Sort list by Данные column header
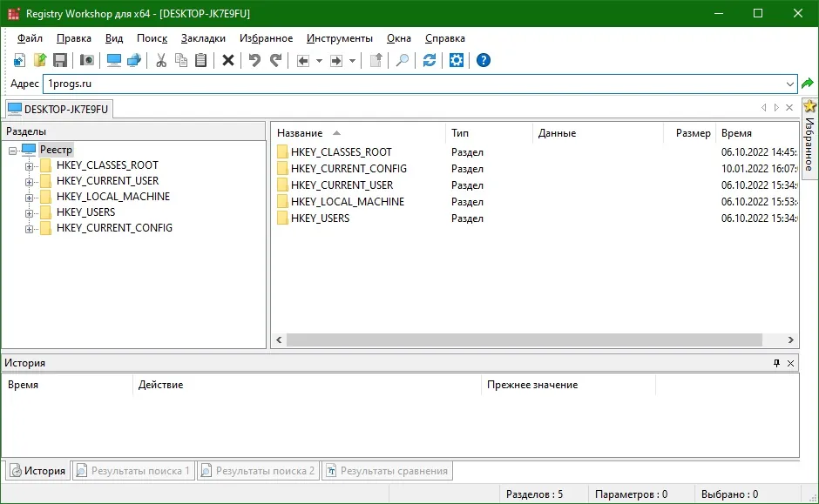819x504 pixels. [598, 133]
